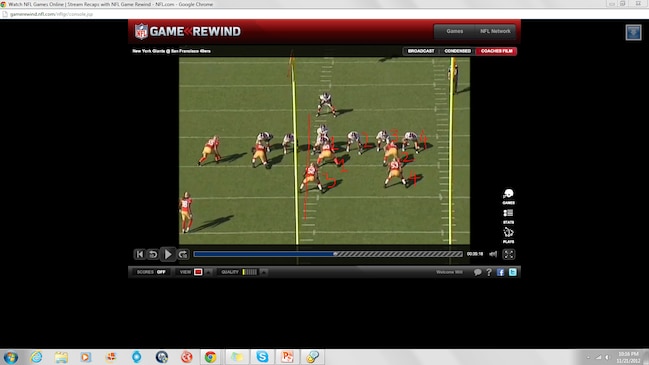Open the Games button in header
The width and height of the screenshot is (649, 365).
[x=454, y=31]
